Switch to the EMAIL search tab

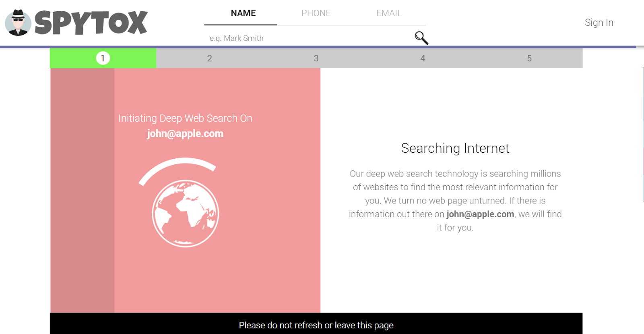389,13
